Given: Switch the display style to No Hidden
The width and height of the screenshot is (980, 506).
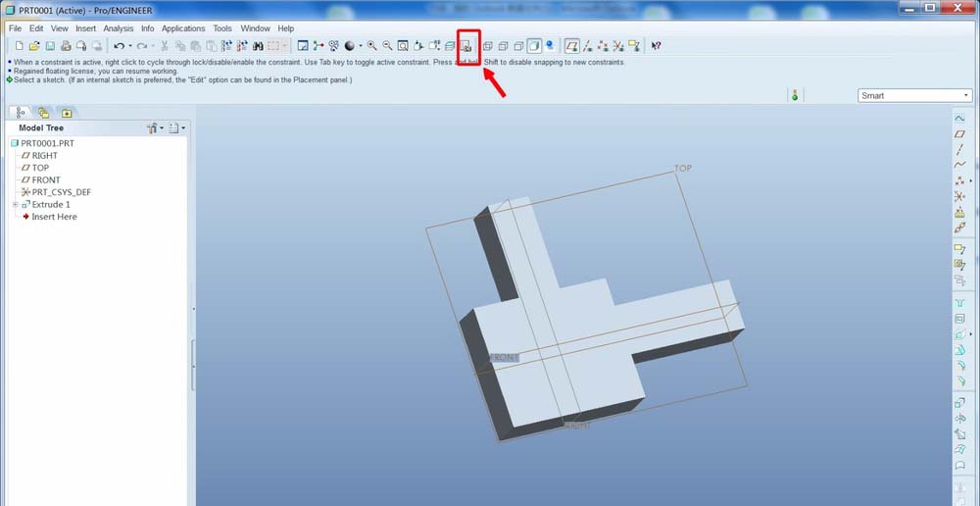Looking at the screenshot, I should coord(518,46).
